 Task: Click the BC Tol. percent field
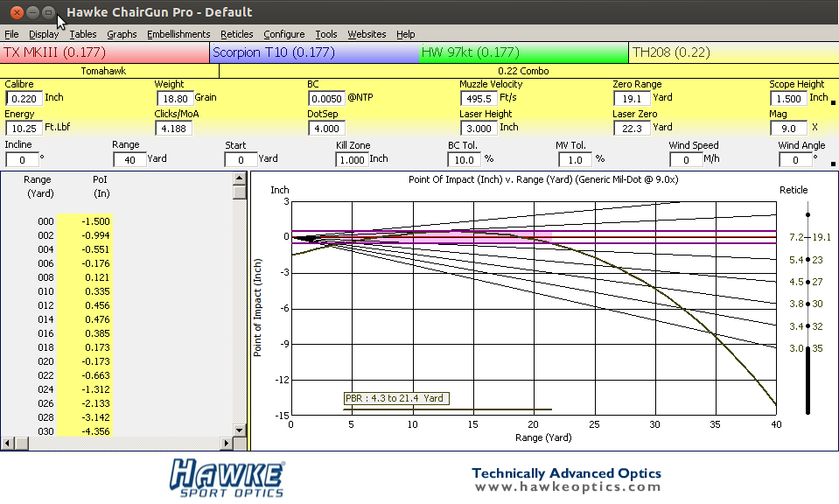pos(464,159)
